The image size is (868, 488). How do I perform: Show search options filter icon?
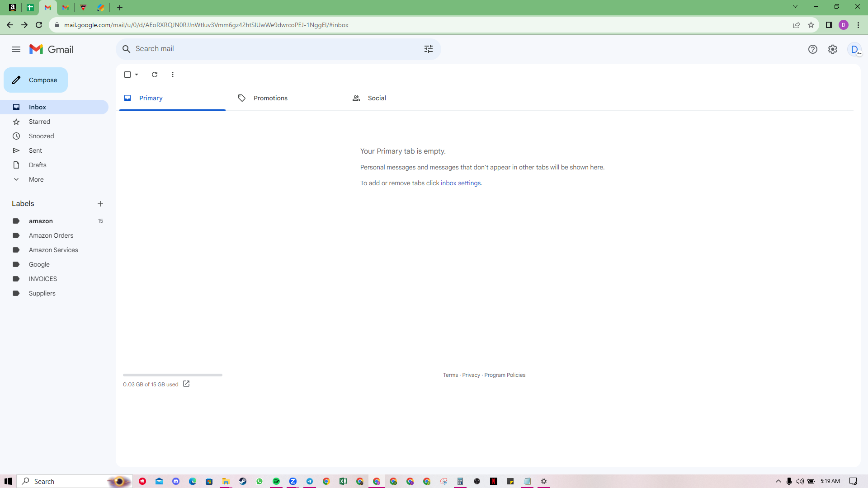[429, 49]
